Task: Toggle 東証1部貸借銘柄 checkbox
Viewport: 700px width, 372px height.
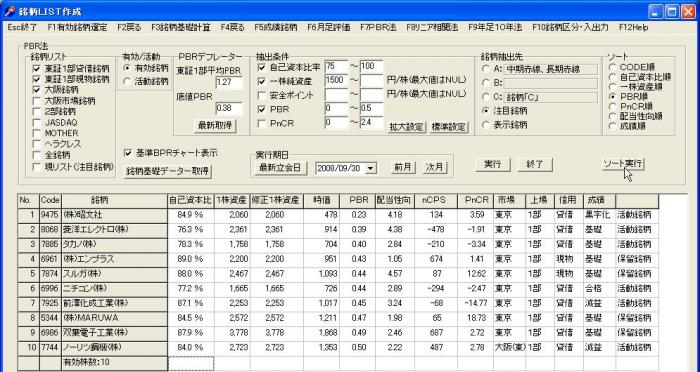Action: click(x=37, y=69)
